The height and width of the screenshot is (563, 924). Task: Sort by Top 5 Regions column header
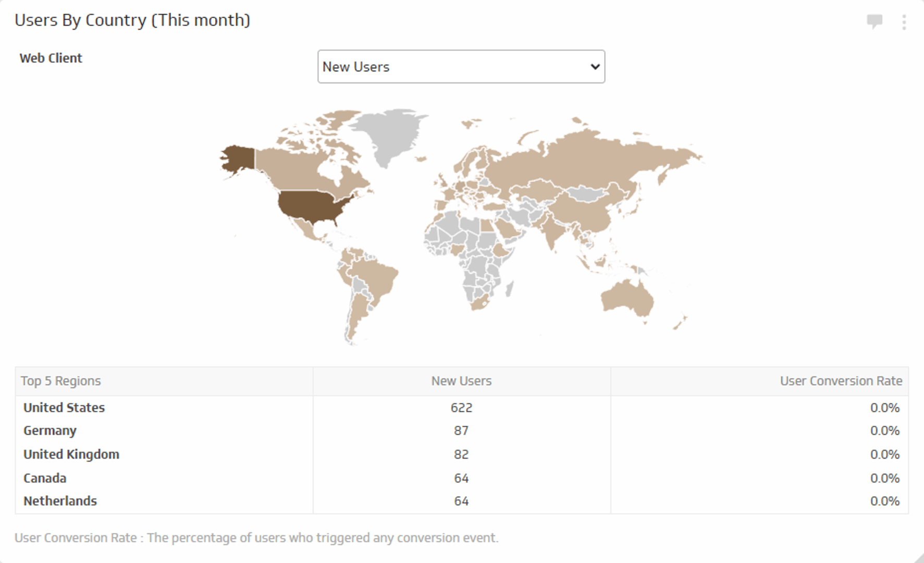[x=60, y=381]
